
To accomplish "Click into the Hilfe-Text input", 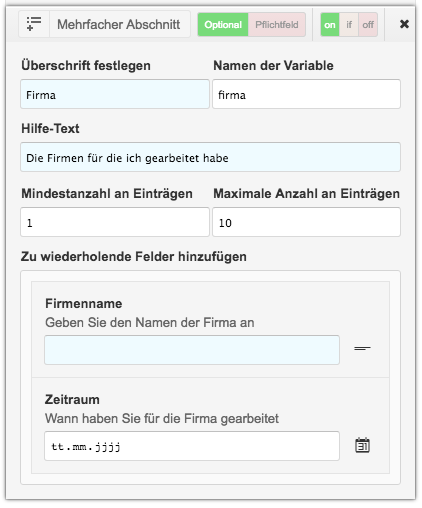I will click(x=210, y=157).
